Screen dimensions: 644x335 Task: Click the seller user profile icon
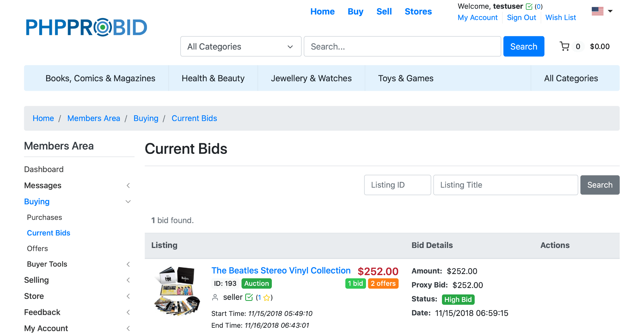pos(215,297)
